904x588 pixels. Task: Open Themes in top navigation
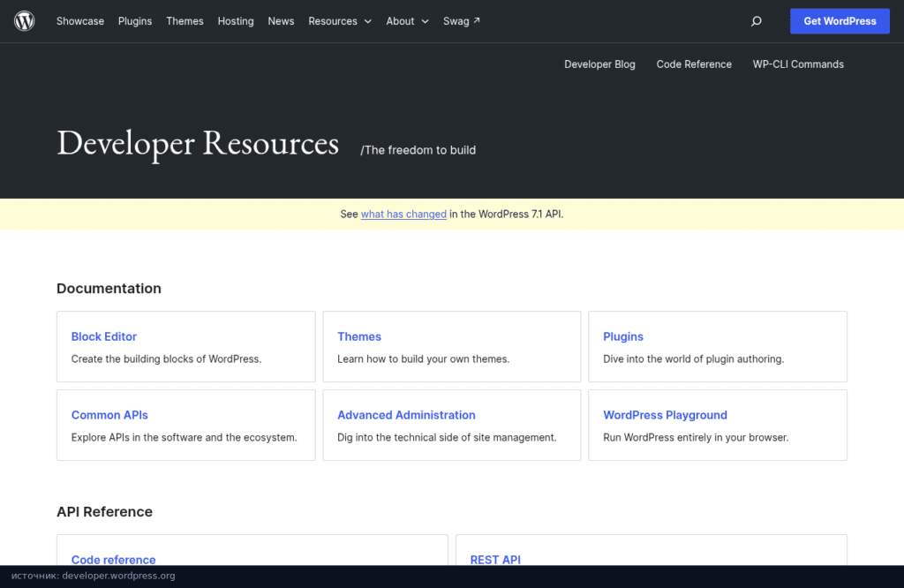point(185,21)
